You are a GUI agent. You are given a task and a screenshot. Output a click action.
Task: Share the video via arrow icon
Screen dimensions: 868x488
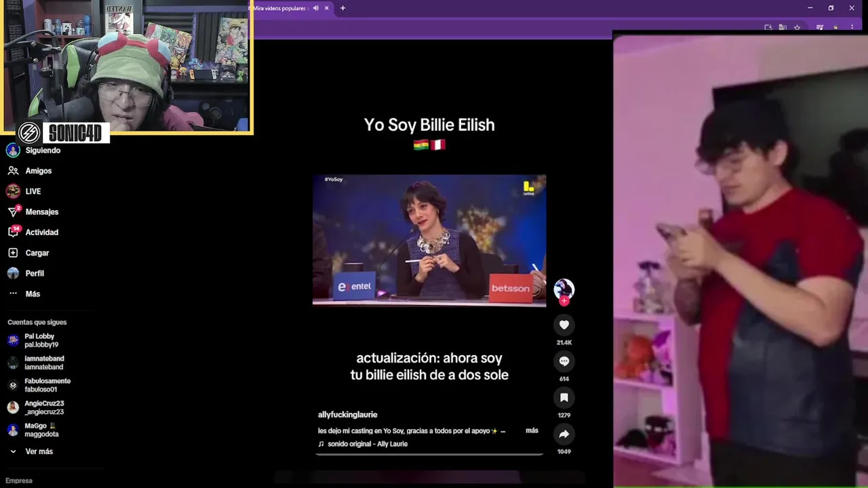pos(564,434)
